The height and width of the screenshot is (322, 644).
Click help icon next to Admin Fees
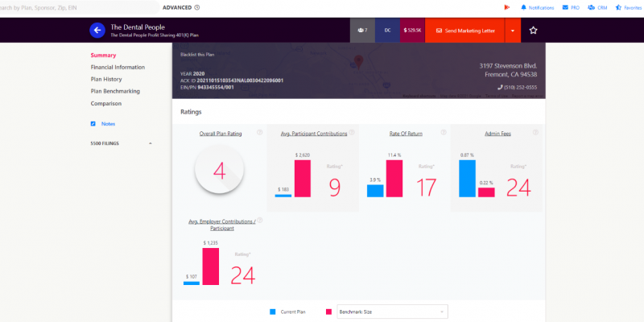(534, 133)
